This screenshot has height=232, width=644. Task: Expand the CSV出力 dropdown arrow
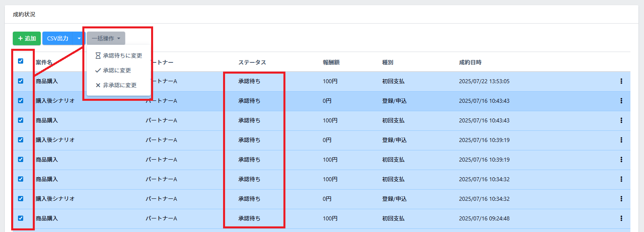click(x=79, y=38)
